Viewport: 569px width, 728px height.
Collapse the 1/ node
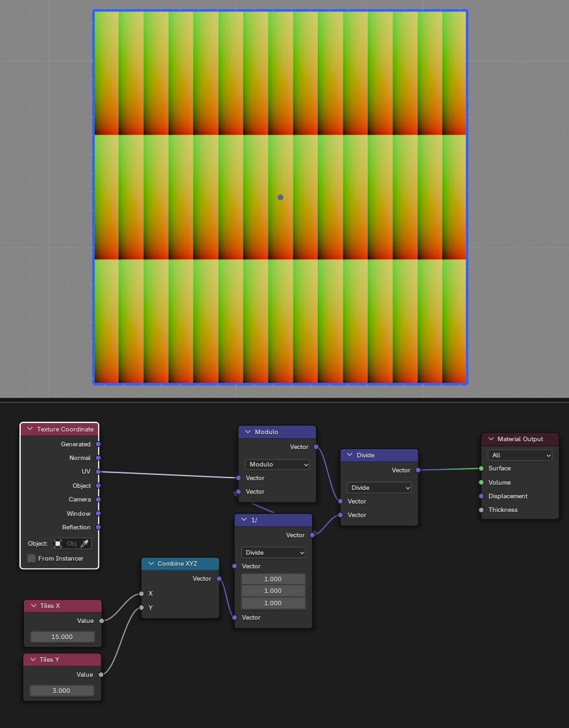tap(244, 520)
